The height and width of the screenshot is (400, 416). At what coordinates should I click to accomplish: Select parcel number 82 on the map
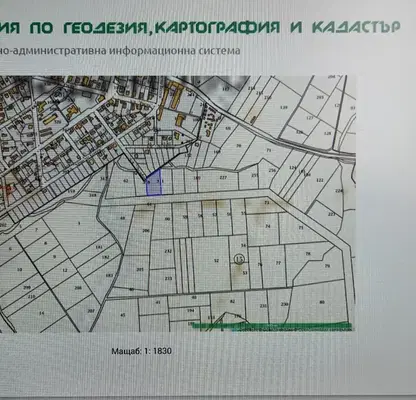click(x=232, y=302)
